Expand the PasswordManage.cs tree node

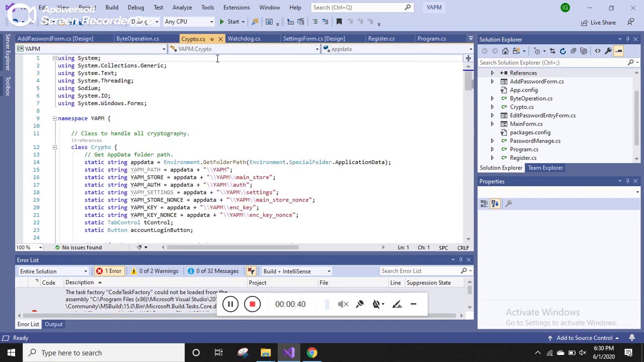(x=492, y=141)
